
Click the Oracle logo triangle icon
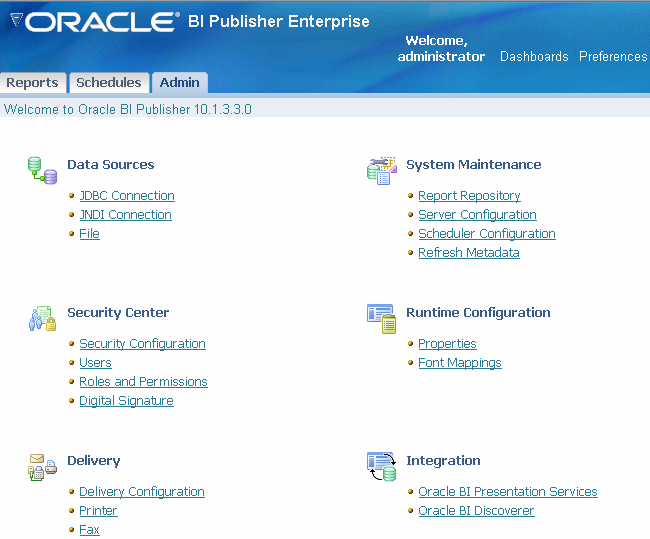[16, 20]
